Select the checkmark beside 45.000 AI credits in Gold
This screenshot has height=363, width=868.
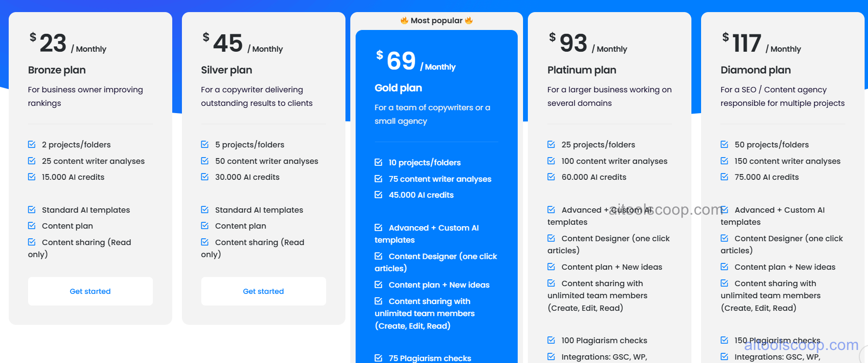pyautogui.click(x=378, y=195)
